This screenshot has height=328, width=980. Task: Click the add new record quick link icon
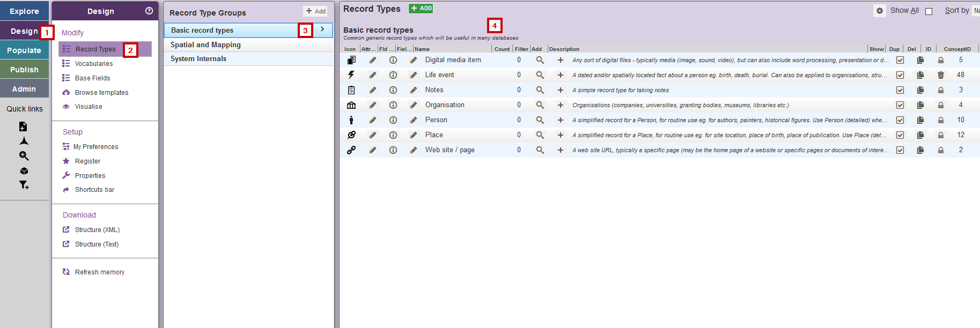[23, 126]
